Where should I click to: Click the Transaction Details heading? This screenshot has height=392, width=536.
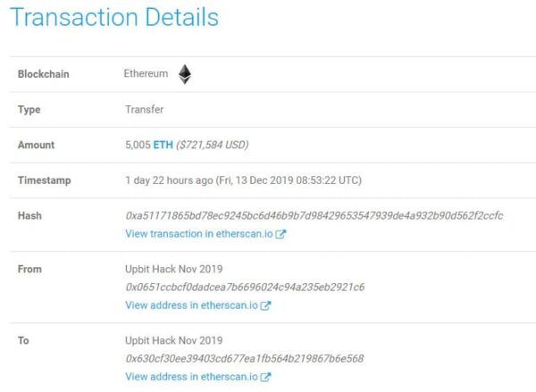[x=114, y=17]
